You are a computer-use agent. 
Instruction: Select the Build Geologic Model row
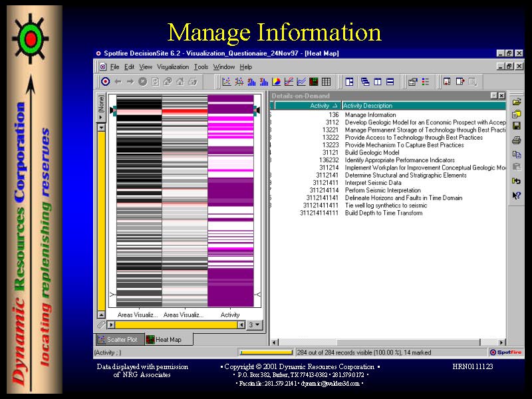pyautogui.click(x=372, y=152)
